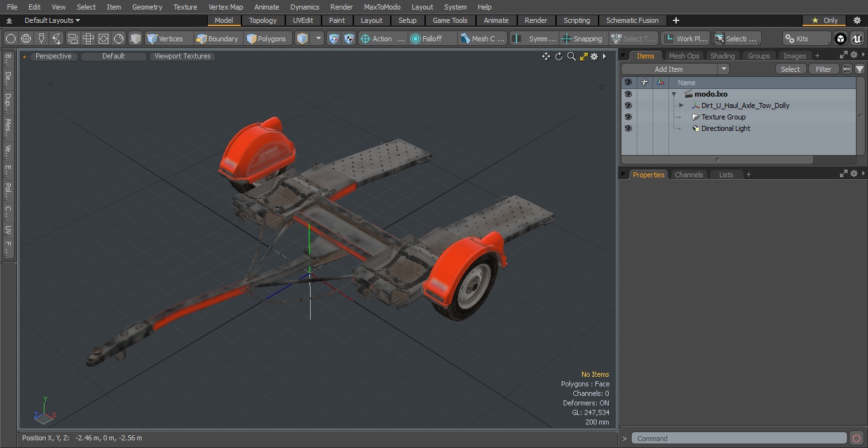Open the Geometry menu
868x448 pixels.
[147, 7]
